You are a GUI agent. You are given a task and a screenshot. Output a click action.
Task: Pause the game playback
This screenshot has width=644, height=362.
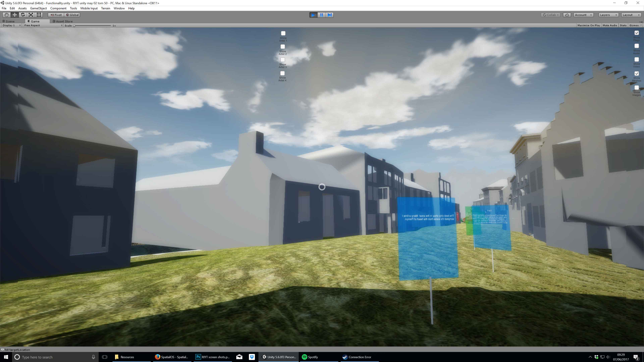321,15
